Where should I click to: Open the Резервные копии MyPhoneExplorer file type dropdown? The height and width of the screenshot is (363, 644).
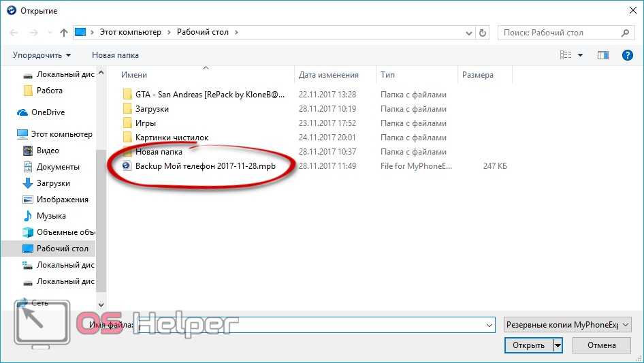tap(568, 325)
